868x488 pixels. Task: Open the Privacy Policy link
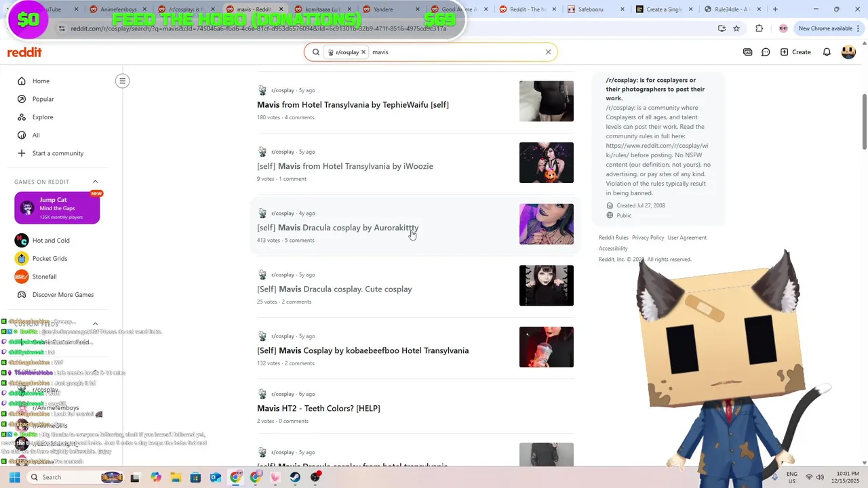pos(648,238)
